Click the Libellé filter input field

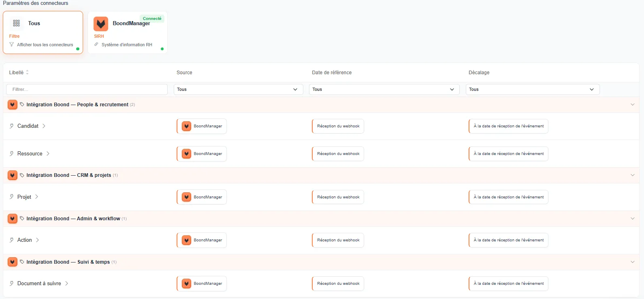coord(87,89)
